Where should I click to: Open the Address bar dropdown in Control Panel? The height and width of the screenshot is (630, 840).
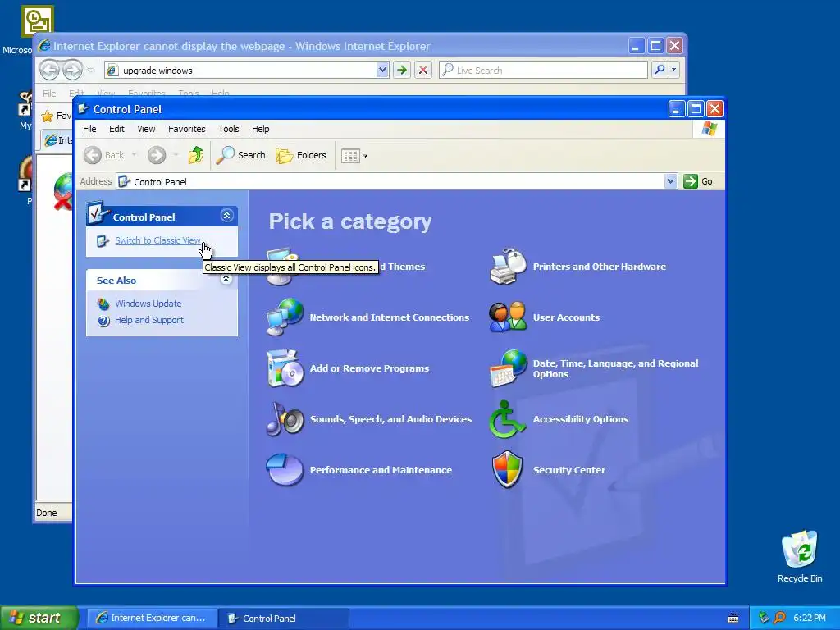click(x=670, y=181)
